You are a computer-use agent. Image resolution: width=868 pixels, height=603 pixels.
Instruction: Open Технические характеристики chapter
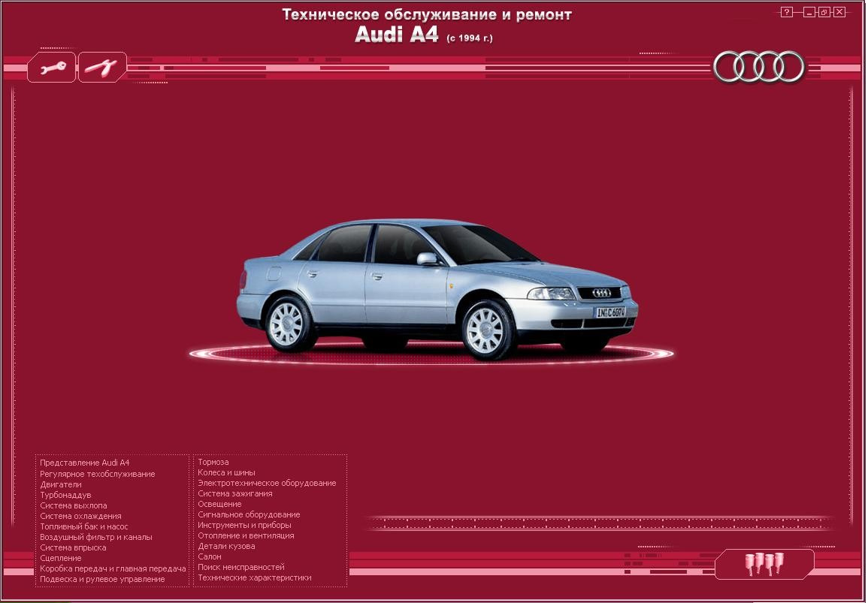(255, 577)
